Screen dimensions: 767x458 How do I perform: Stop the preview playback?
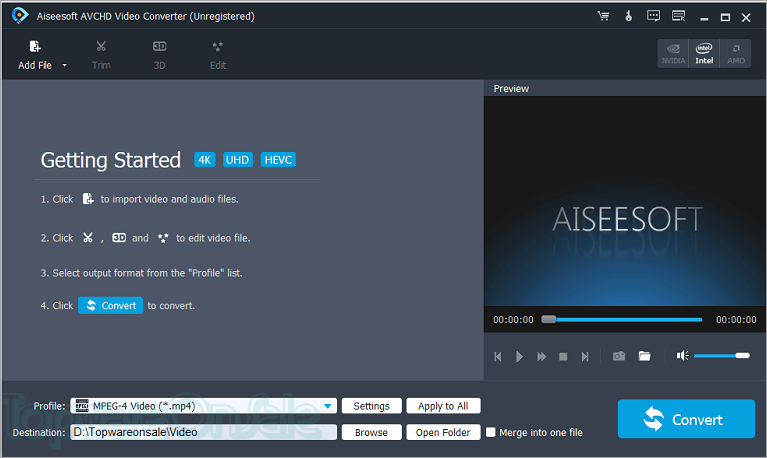[x=563, y=357]
